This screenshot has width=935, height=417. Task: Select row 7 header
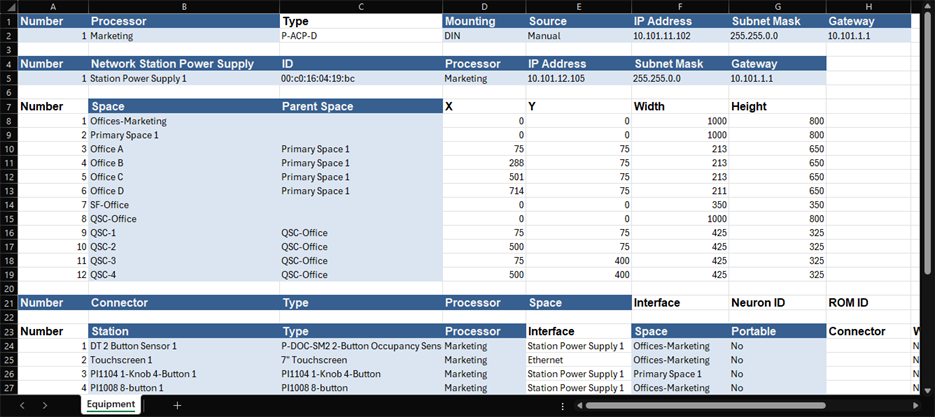coord(8,106)
